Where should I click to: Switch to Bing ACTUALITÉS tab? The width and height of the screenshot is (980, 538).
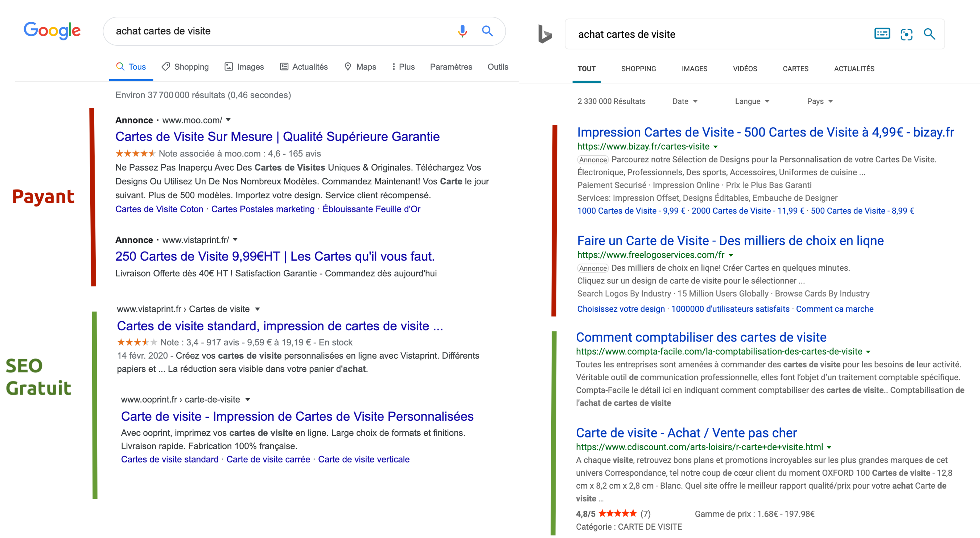coord(854,69)
